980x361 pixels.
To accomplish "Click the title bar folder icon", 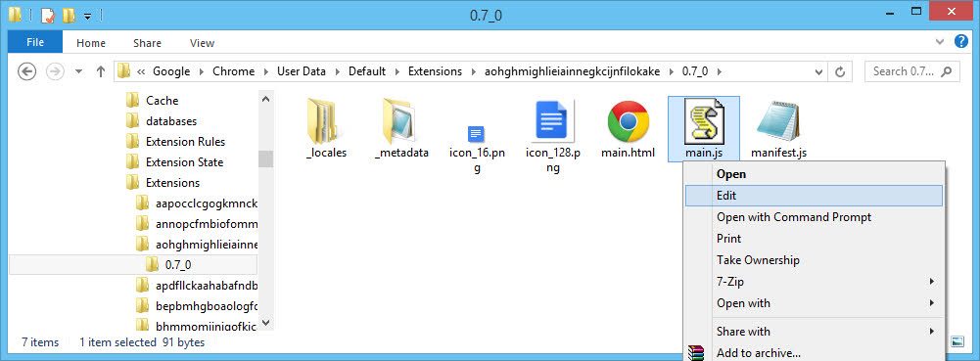I will tap(16, 15).
